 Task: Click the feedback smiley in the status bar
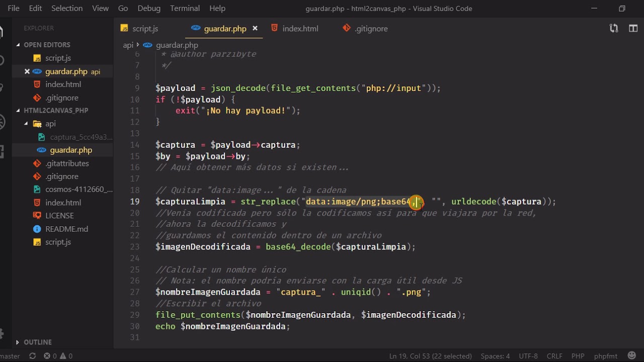pyautogui.click(x=632, y=355)
